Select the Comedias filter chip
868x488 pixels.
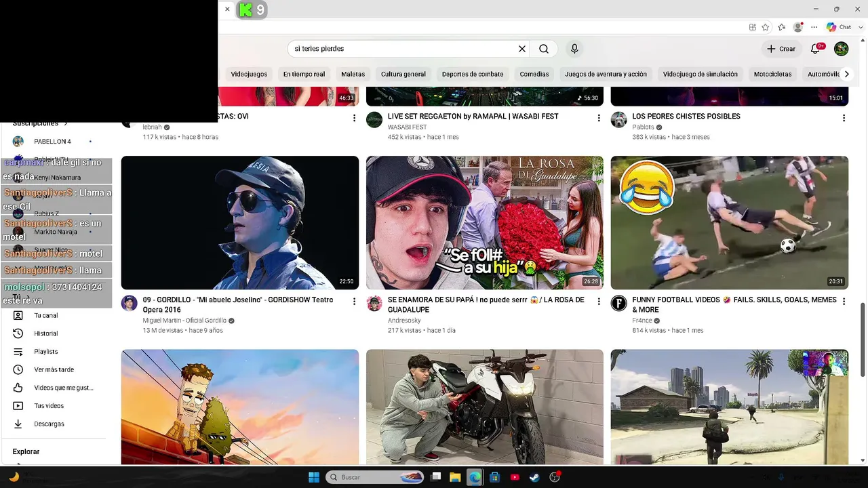(x=534, y=74)
